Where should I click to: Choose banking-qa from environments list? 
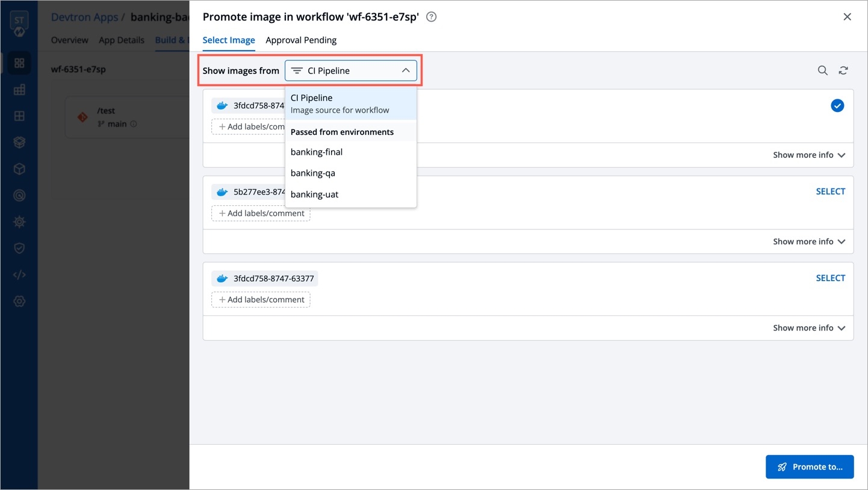coord(313,173)
